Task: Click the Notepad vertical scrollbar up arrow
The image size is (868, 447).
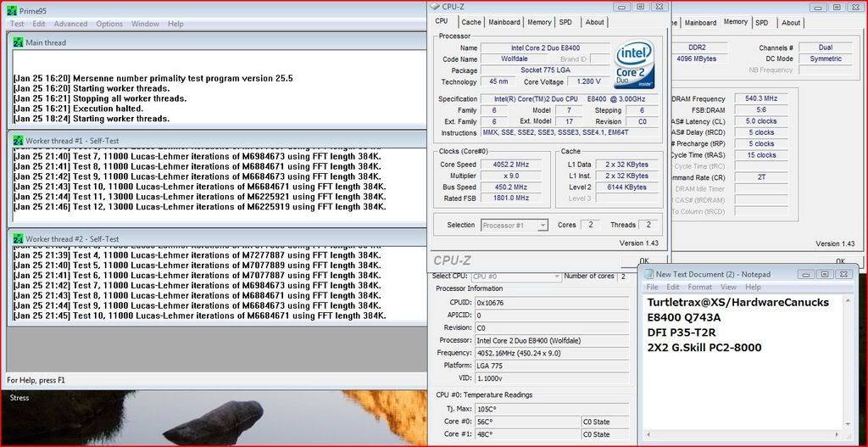Action: tap(847, 301)
